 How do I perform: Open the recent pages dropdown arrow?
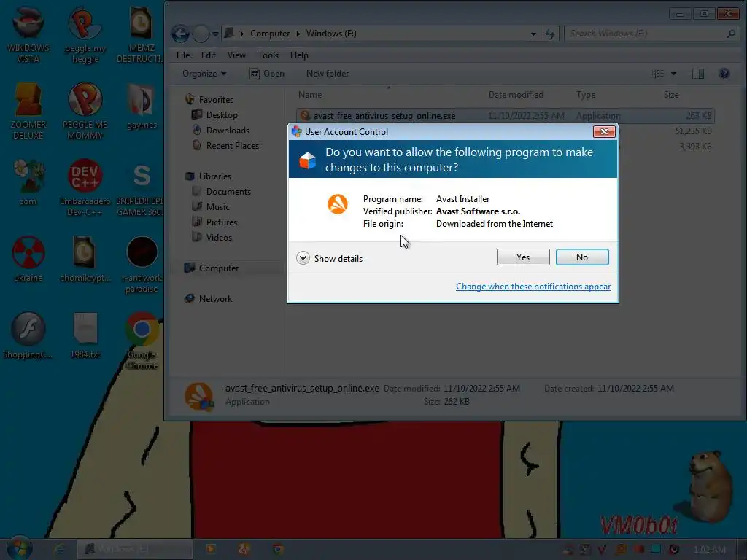coord(215,34)
